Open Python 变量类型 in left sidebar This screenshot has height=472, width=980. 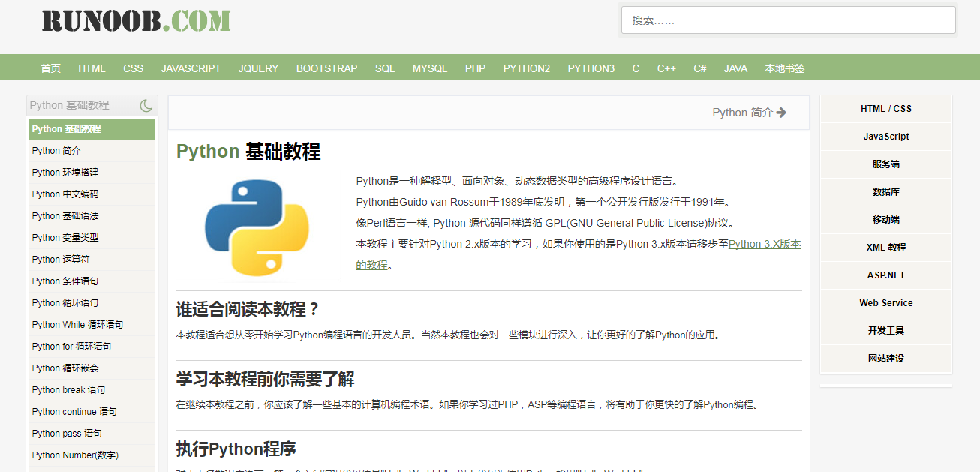[92, 238]
